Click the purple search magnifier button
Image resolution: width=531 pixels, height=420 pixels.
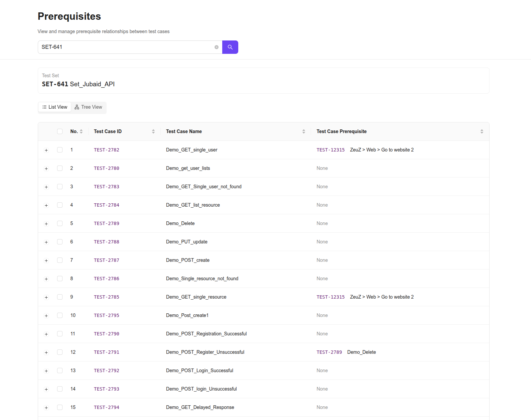pos(230,47)
